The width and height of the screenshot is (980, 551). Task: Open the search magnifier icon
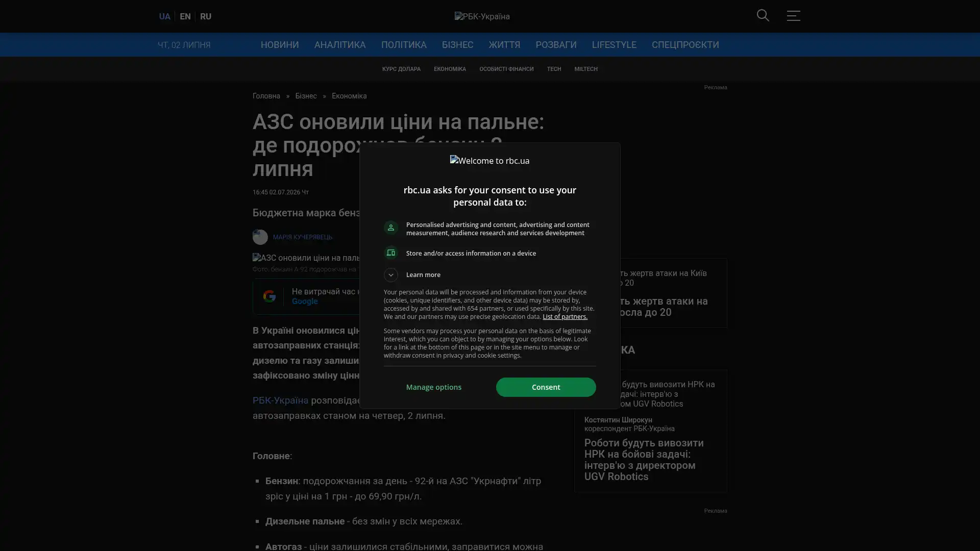point(763,16)
